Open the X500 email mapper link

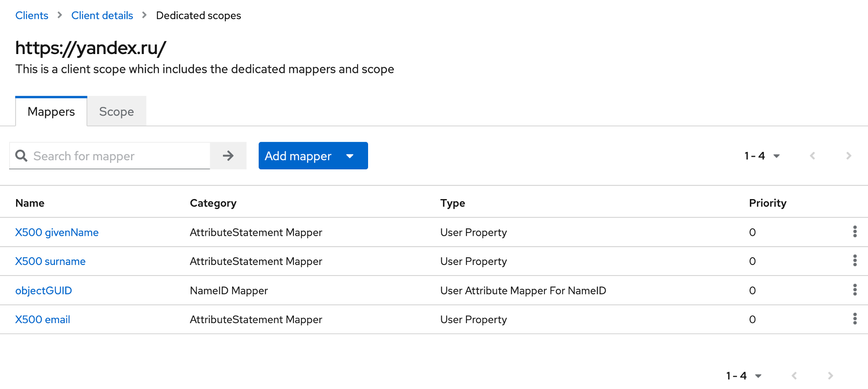coord(43,319)
